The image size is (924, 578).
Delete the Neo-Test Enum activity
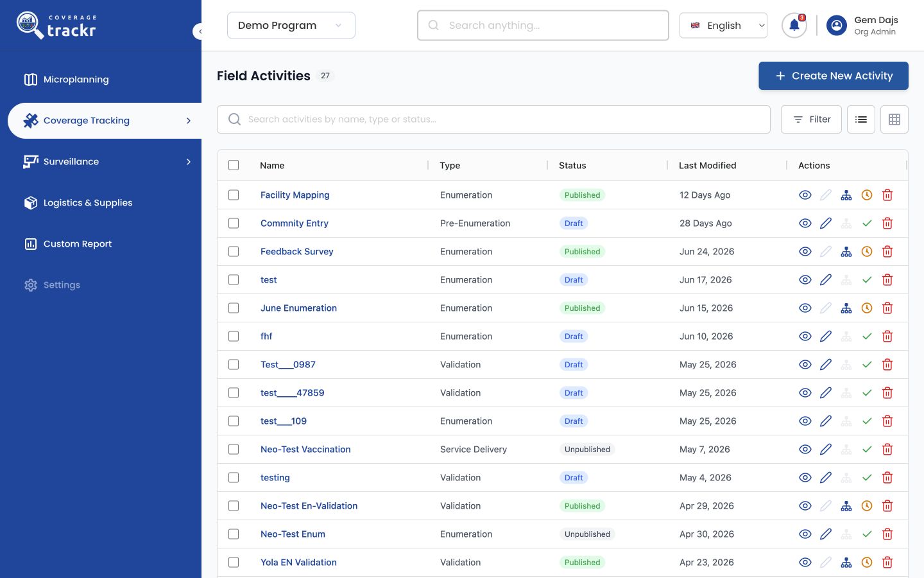pos(887,534)
